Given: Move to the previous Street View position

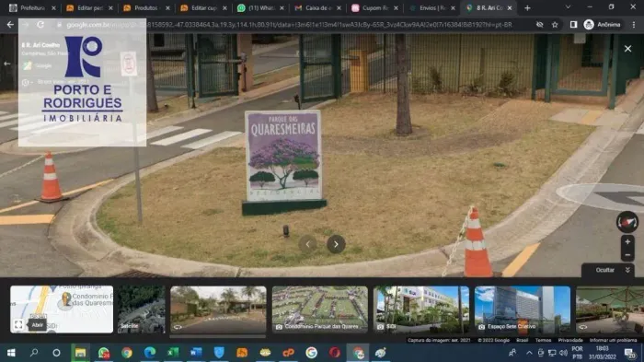Looking at the screenshot, I should (x=307, y=244).
